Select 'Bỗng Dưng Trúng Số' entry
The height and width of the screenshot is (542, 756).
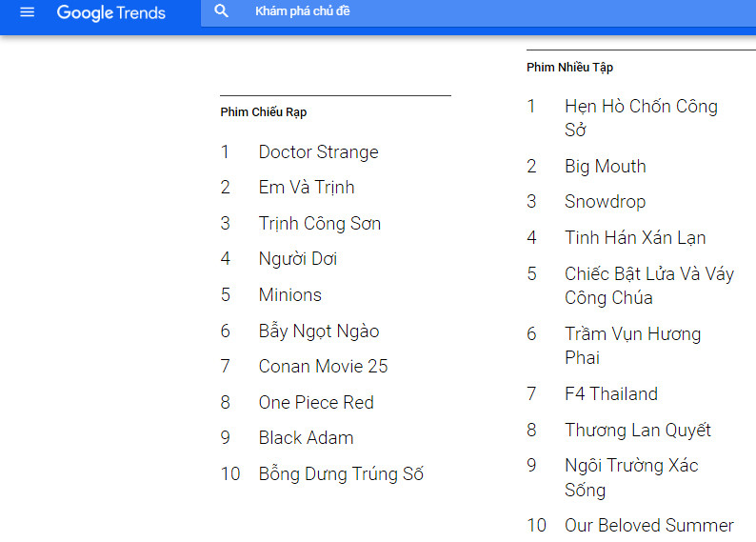coord(341,474)
